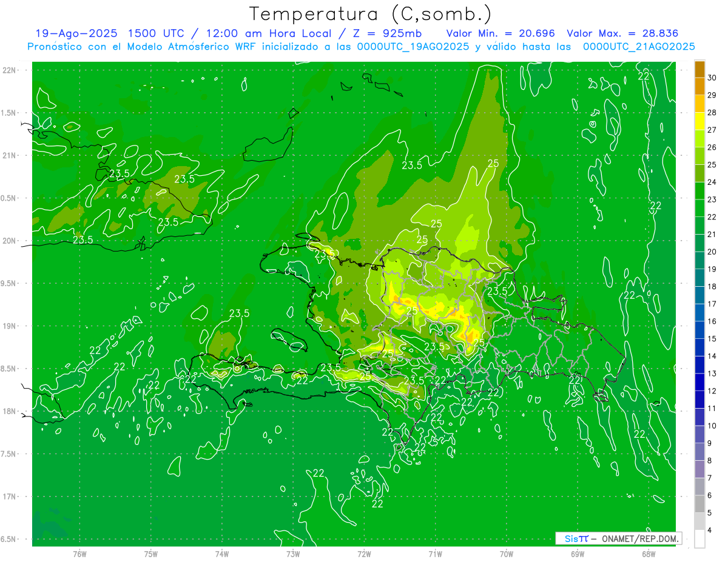Click the '22N' latitude label

pos(9,70)
